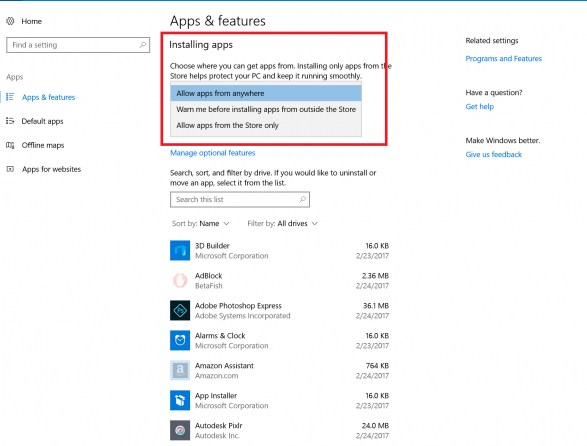Viewport: 587px width, 446px height.
Task: Pick Allow apps from the Store only
Action: point(266,125)
